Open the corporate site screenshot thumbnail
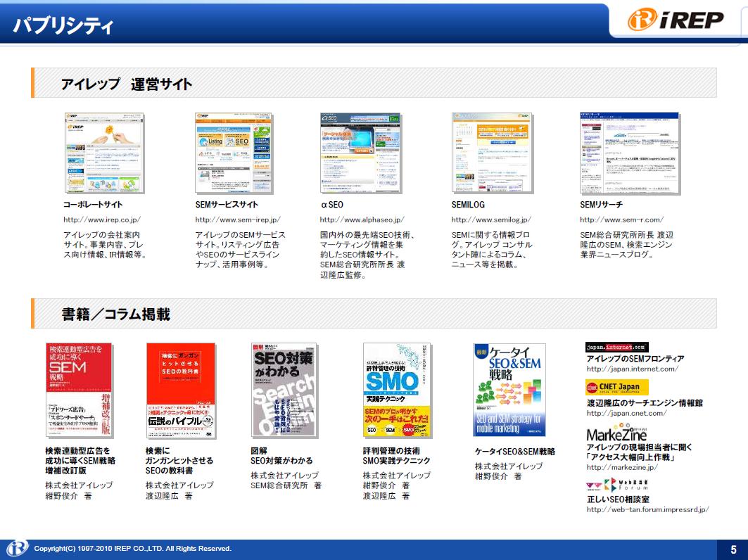The height and width of the screenshot is (560, 748). pyautogui.click(x=104, y=153)
